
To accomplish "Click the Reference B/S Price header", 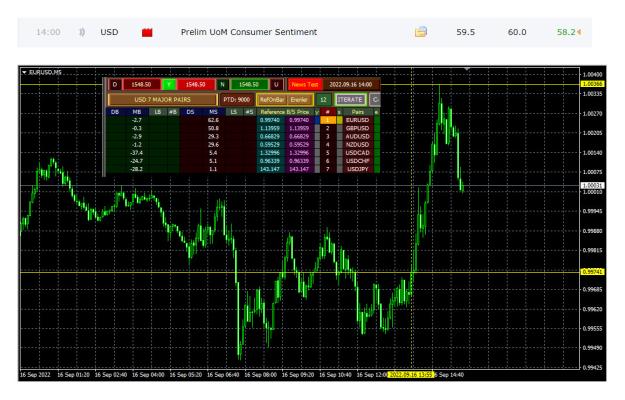I will (285, 112).
